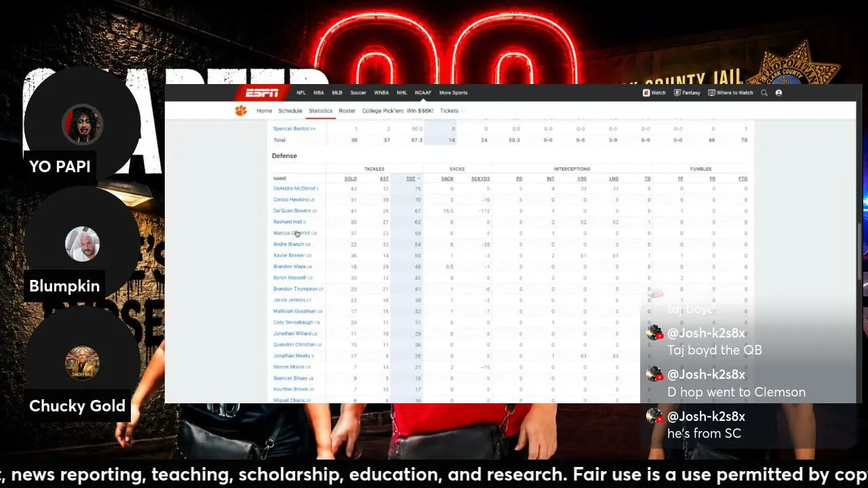
Task: Open Malliciah Goodman player link
Action: point(294,311)
